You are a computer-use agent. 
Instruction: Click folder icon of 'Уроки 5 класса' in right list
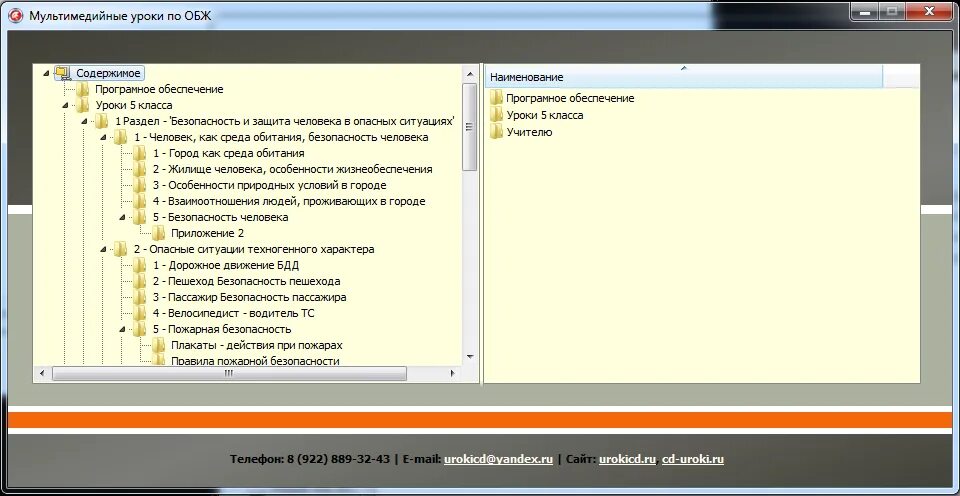coord(496,115)
